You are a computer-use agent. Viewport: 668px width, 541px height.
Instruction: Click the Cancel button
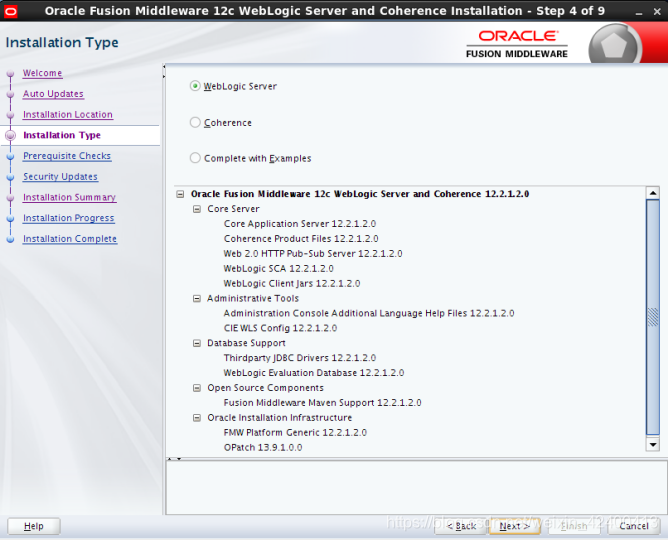(x=634, y=527)
